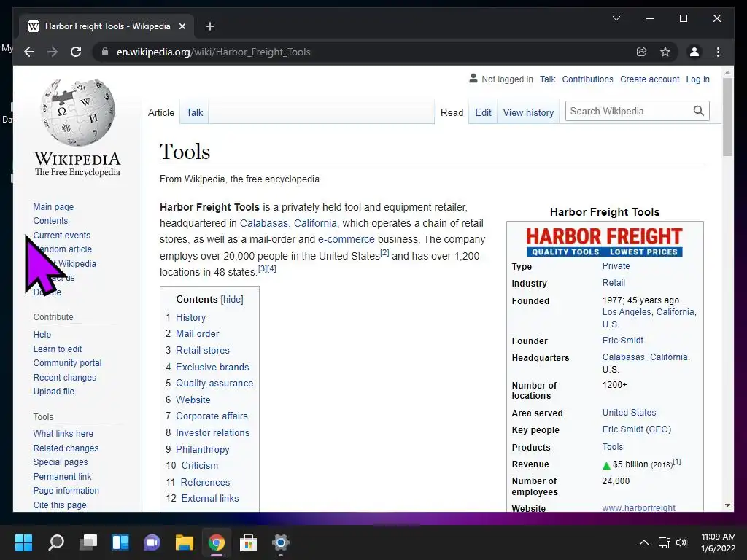The height and width of the screenshot is (560, 747).
Task: Click the Retail industry link
Action: (614, 282)
